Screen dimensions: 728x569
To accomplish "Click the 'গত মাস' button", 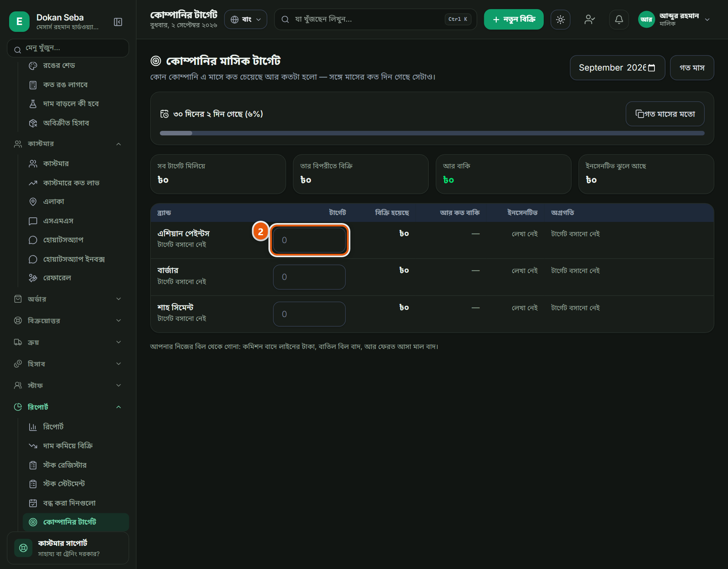I will 692,68.
